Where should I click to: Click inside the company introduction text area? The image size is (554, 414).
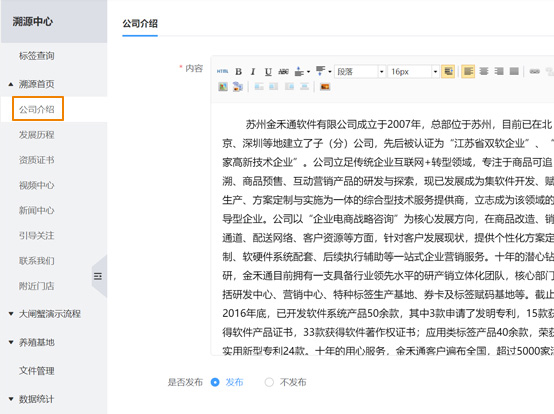pyautogui.click(x=383, y=230)
